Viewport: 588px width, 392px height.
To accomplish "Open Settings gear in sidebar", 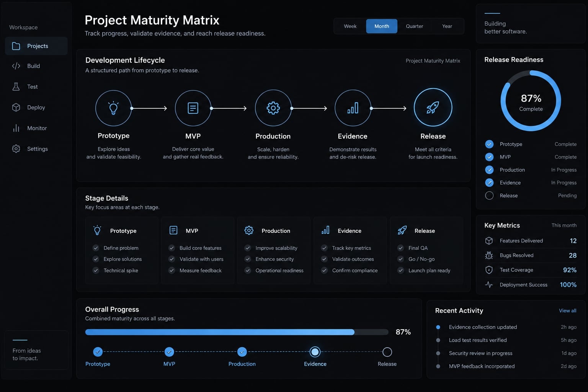I will coord(16,149).
